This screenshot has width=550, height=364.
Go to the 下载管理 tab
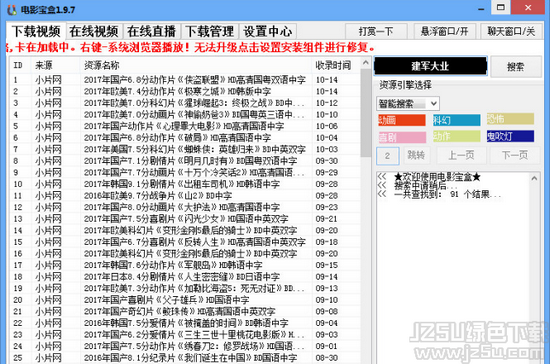210,31
